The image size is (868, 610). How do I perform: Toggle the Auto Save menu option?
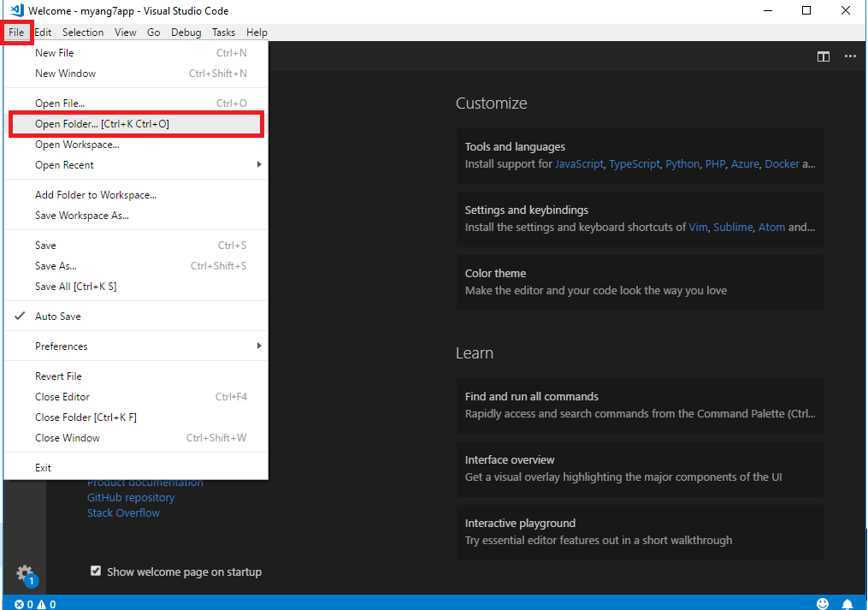[136, 316]
